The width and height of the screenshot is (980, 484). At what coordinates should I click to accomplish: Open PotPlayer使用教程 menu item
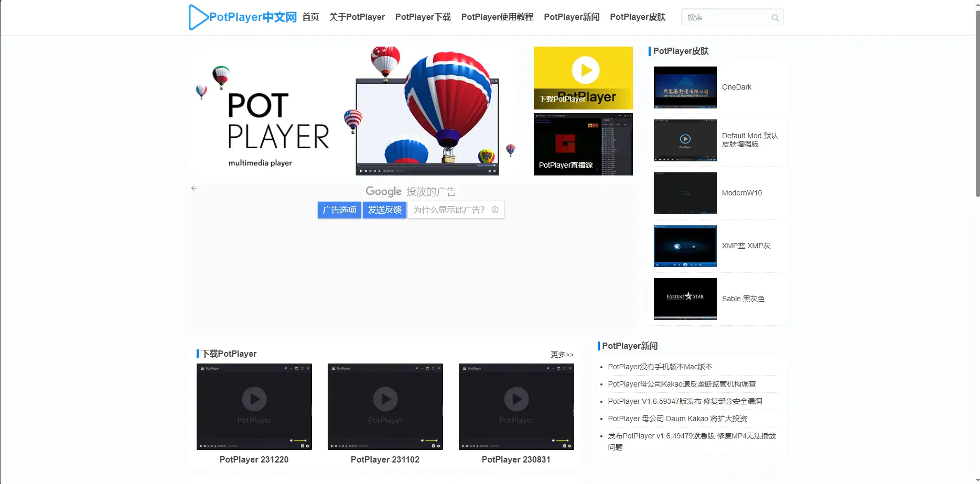tap(498, 17)
